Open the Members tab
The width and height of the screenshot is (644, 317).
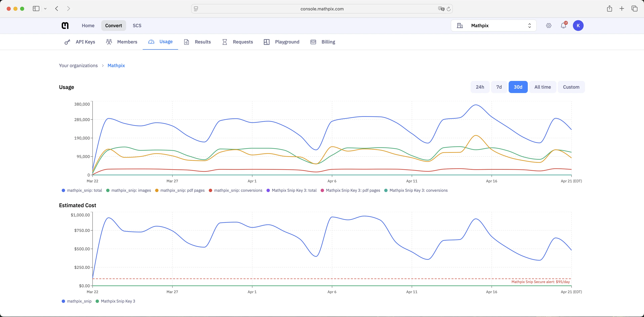point(121,42)
